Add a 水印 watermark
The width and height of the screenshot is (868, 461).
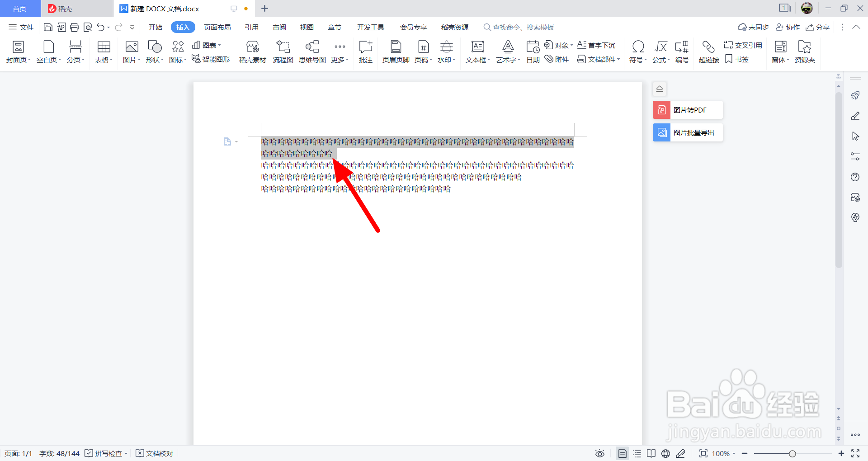446,52
